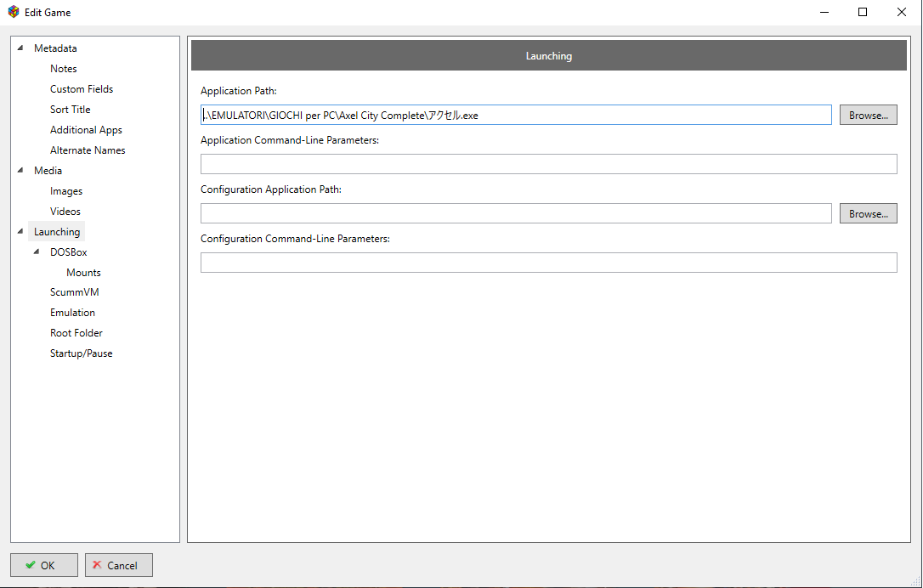Click the "Configuration Application Path:" label
Viewport: 923px width, 588px height.
(271, 189)
